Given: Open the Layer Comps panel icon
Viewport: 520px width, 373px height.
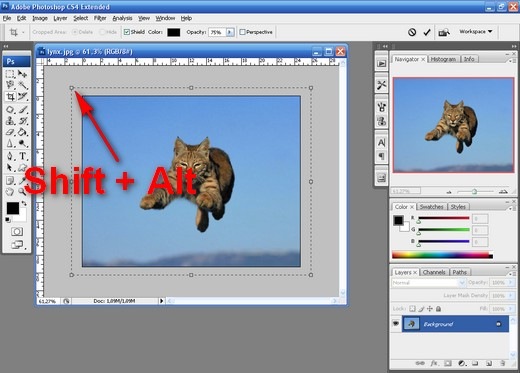Looking at the screenshot, I should point(381,178).
